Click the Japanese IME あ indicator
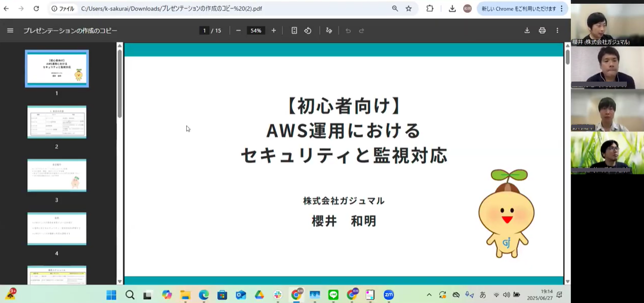 [x=483, y=295]
